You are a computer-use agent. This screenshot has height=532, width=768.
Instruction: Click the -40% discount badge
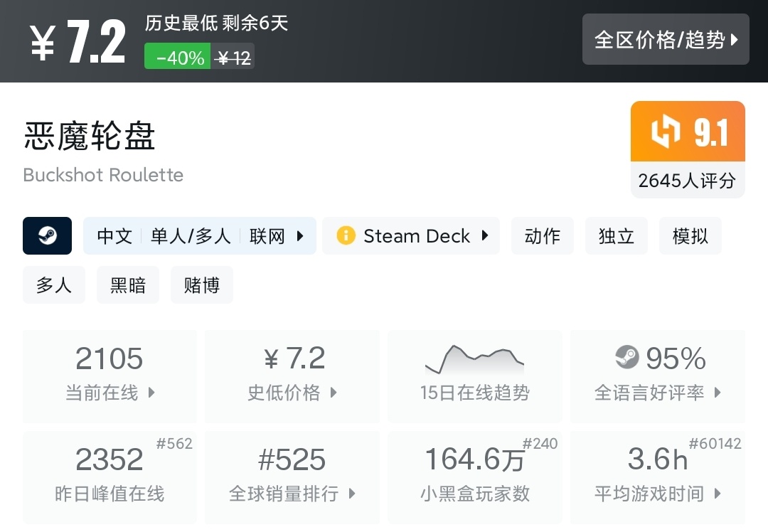179,58
